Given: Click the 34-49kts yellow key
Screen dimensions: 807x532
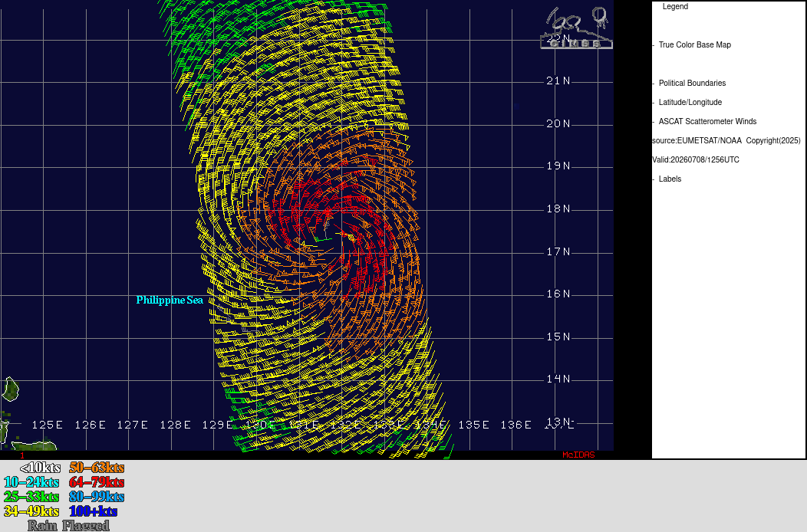Looking at the screenshot, I should pyautogui.click(x=31, y=511).
